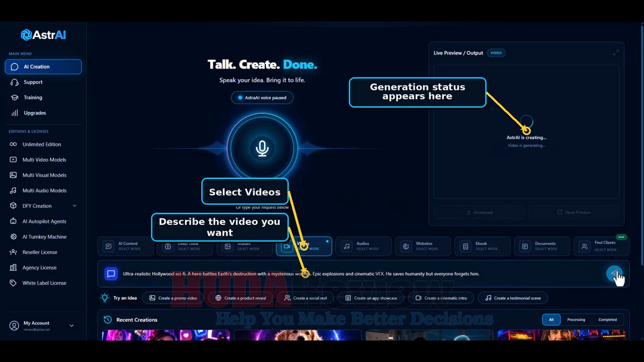Click the Multi Video Models icon
Screen dimensions: 644x362
[x=13, y=160]
